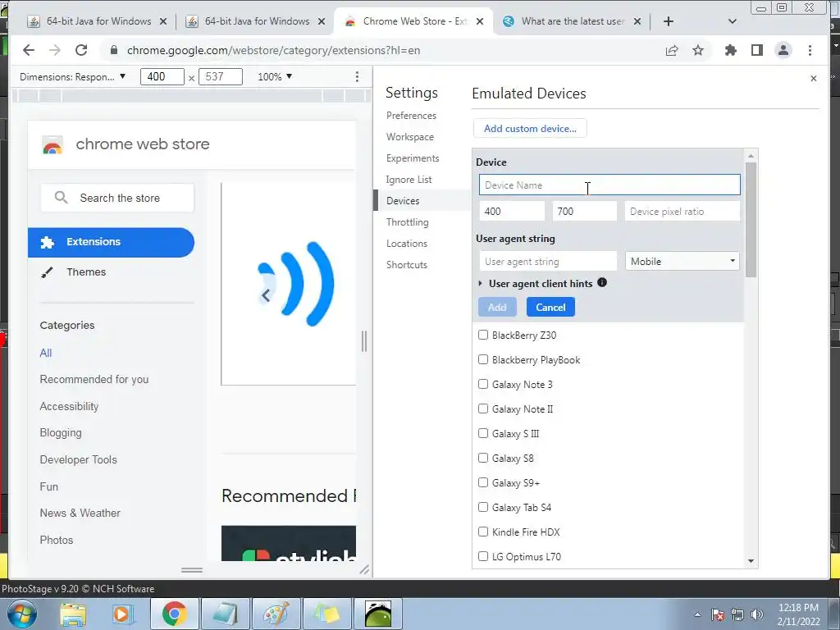Image resolution: width=840 pixels, height=630 pixels.
Task: Click the devices list vertical scrollbar thumb
Action: (x=751, y=220)
